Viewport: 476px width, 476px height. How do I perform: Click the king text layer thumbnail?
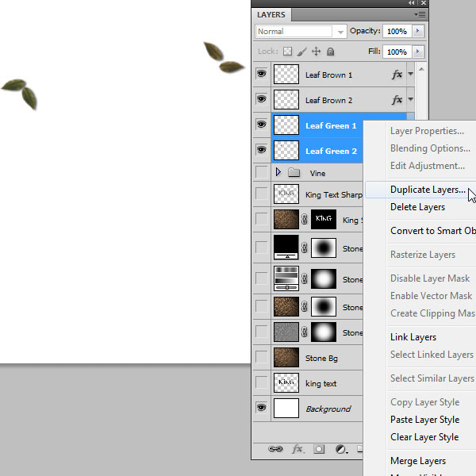(x=286, y=382)
